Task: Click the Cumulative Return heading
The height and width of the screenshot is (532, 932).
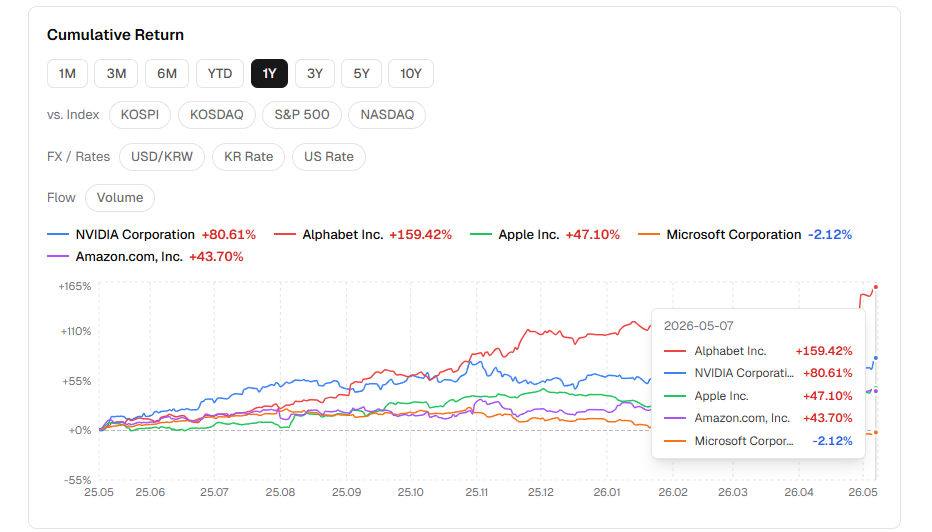Action: [x=115, y=35]
